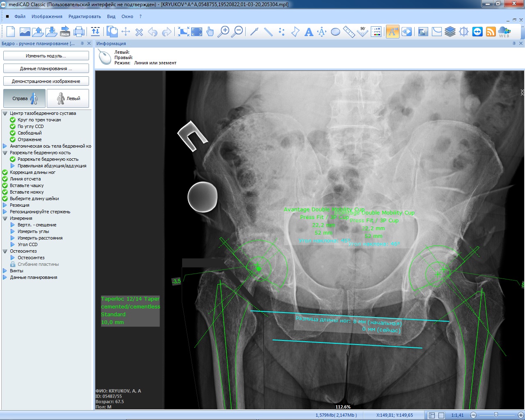Collapse the Измерения tree section
This screenshot has width=525, height=420.
point(5,218)
